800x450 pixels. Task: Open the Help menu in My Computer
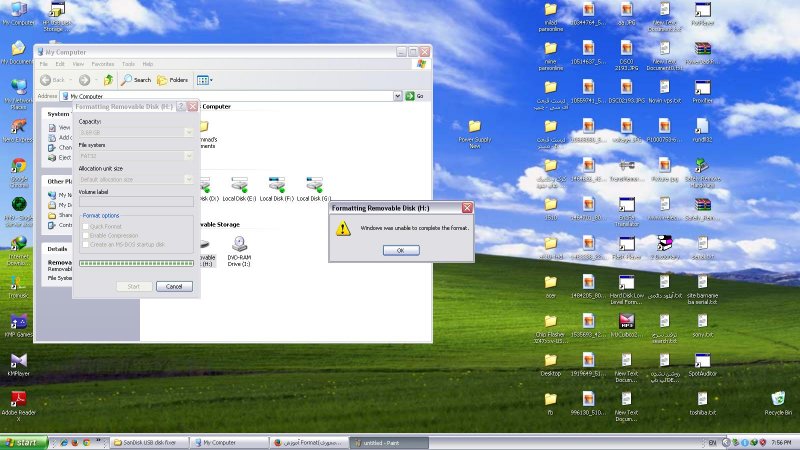(x=147, y=64)
